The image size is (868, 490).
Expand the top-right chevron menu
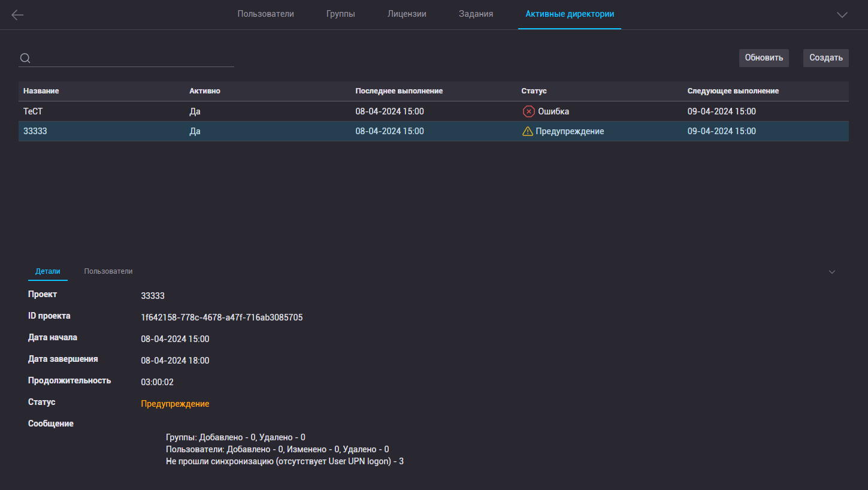(842, 15)
